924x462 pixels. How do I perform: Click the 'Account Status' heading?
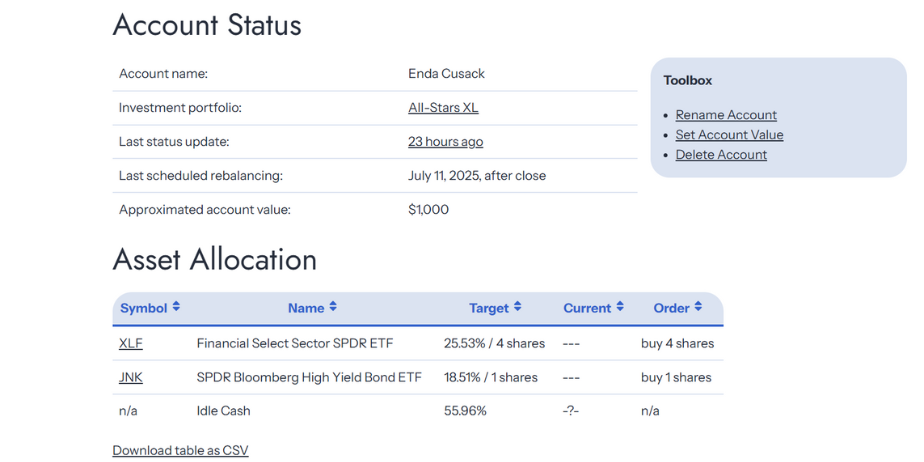207,25
